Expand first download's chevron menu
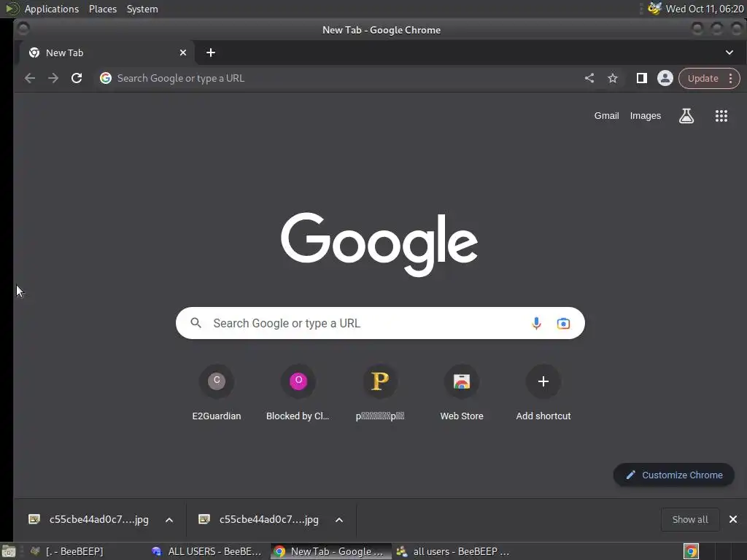The width and height of the screenshot is (747, 560). point(169,519)
